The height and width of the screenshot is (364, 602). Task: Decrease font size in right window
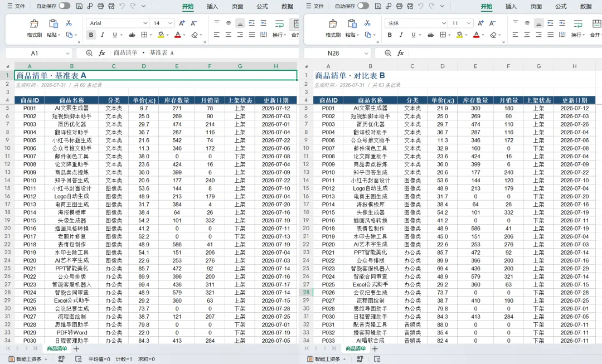(493, 23)
